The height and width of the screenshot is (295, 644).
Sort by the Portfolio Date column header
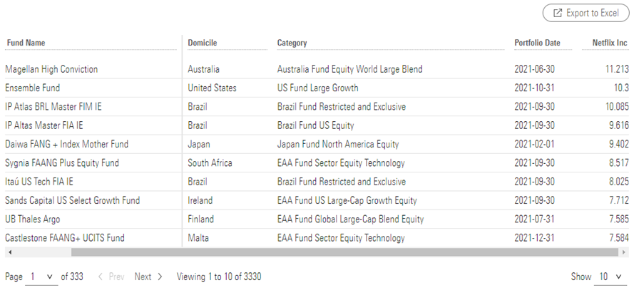point(537,43)
